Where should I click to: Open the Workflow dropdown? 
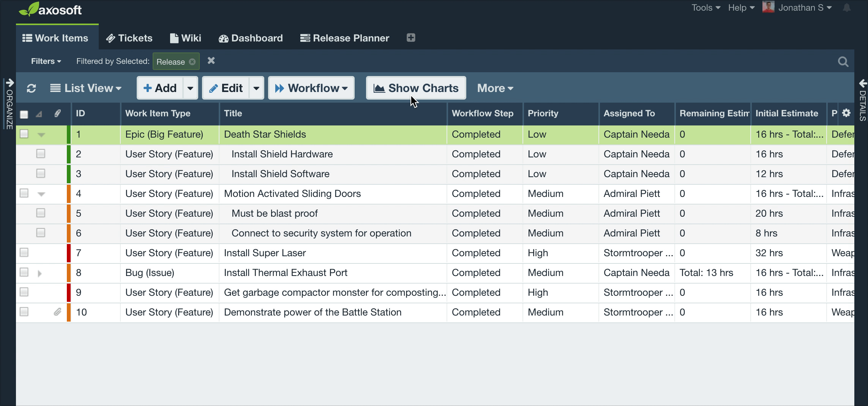pyautogui.click(x=311, y=88)
